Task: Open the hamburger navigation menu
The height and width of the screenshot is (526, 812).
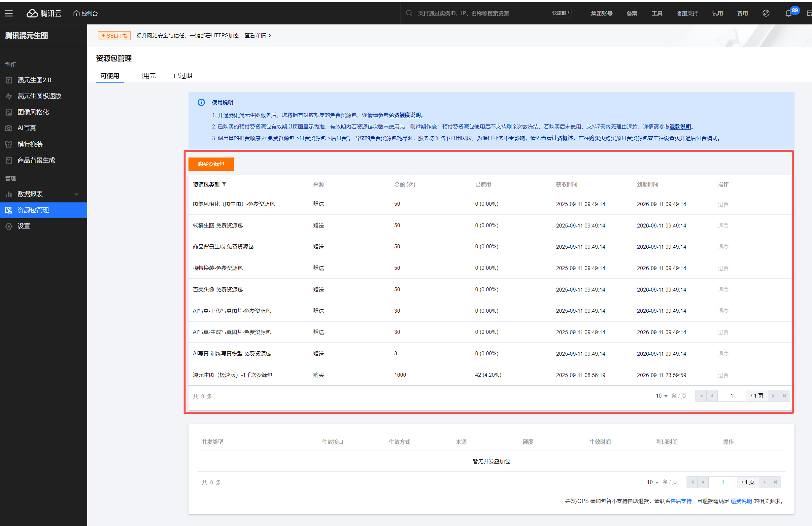Action: (9, 13)
